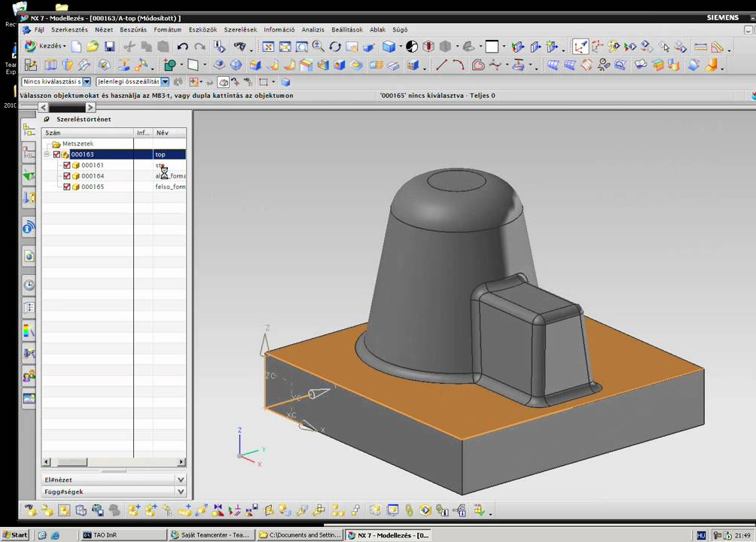
Task: Switch to Saját Teamcenter taskbar window
Action: coord(212,534)
